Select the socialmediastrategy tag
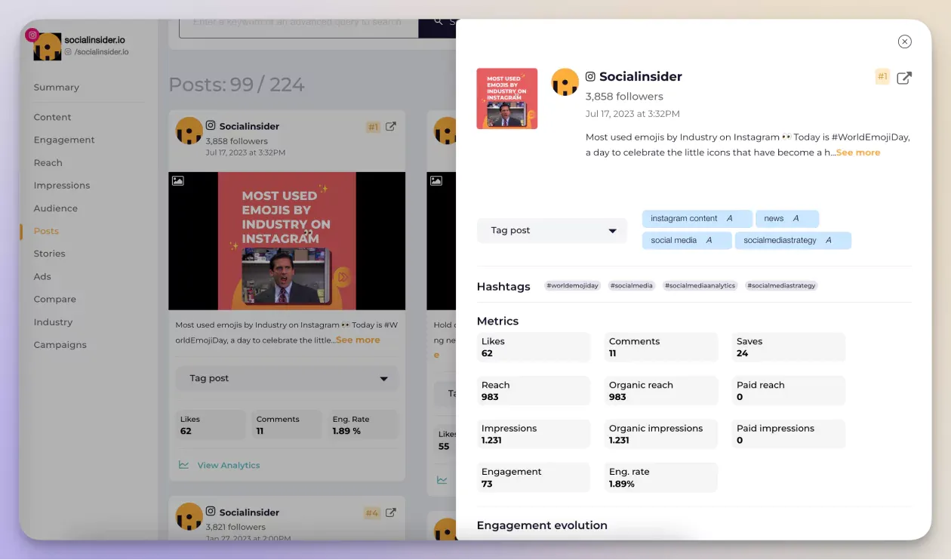Viewport: 951px width, 560px height. pyautogui.click(x=793, y=241)
